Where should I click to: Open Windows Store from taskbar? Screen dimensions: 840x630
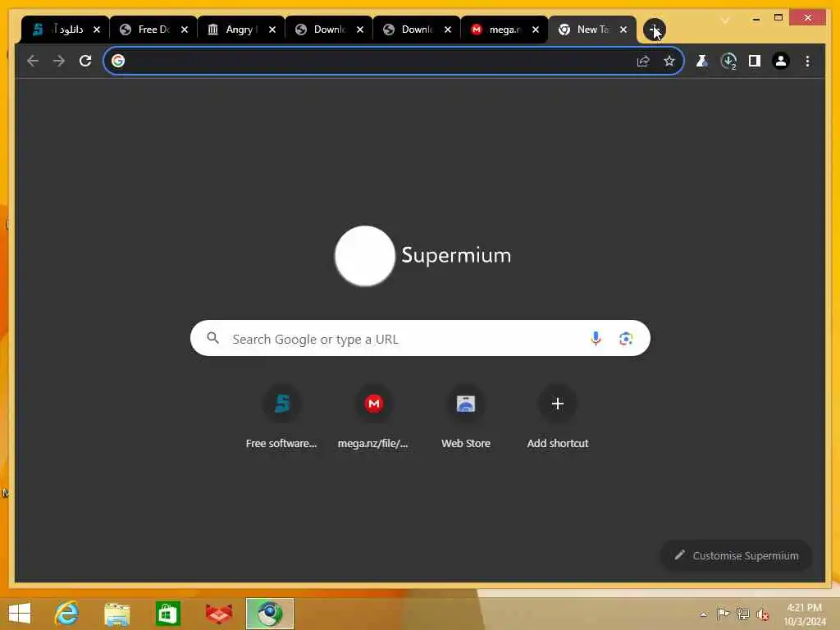pos(167,614)
